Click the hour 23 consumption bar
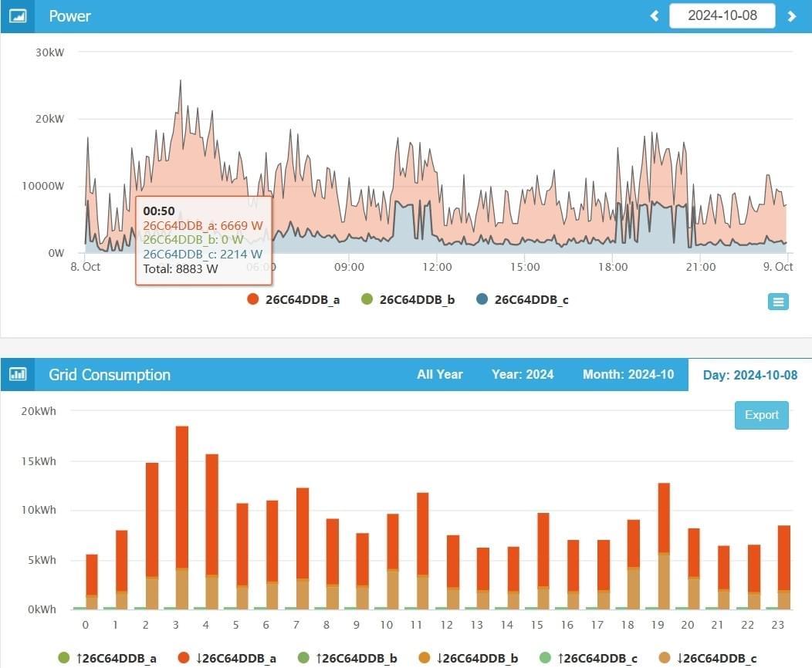 coord(784,567)
